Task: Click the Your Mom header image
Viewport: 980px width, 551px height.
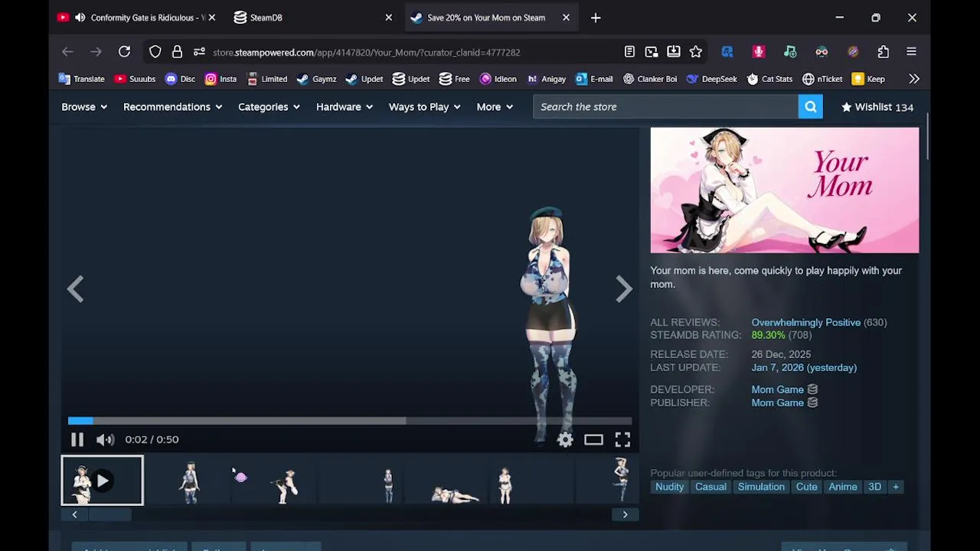Action: click(785, 190)
